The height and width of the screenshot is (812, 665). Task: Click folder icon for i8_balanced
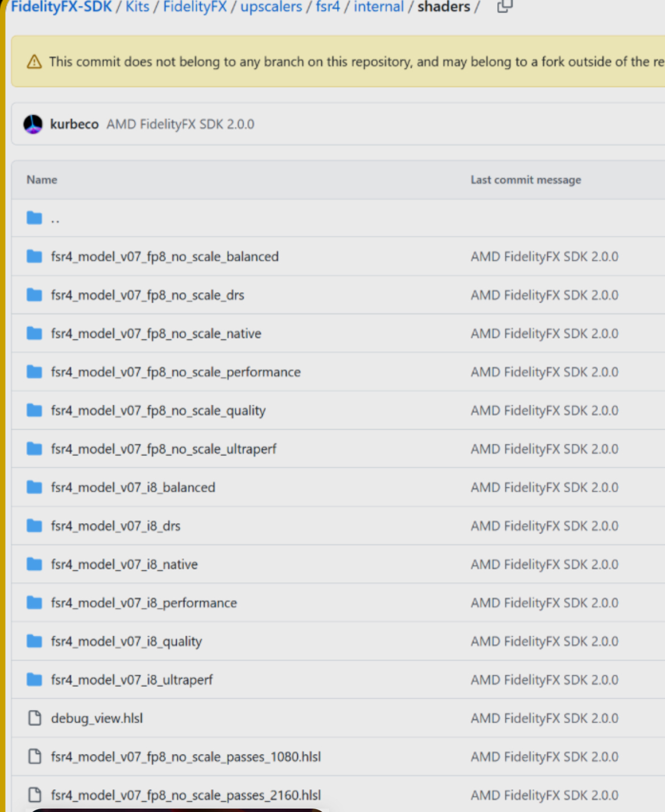34,487
